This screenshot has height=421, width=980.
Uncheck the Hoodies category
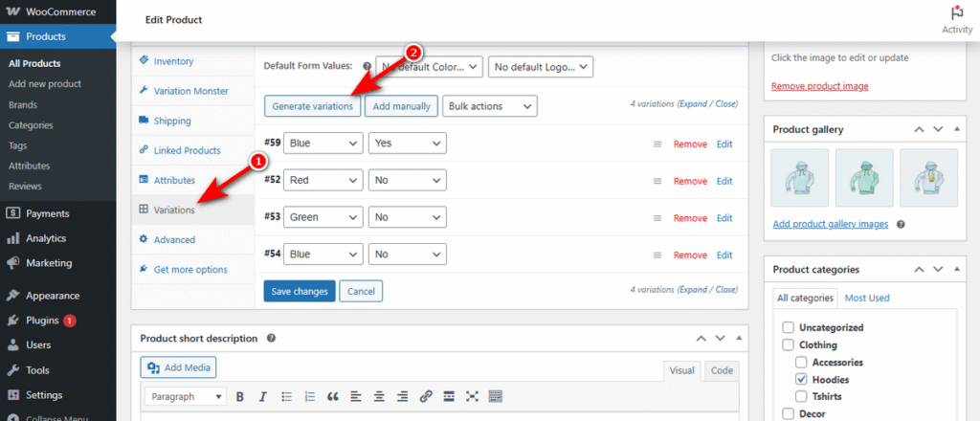point(801,379)
